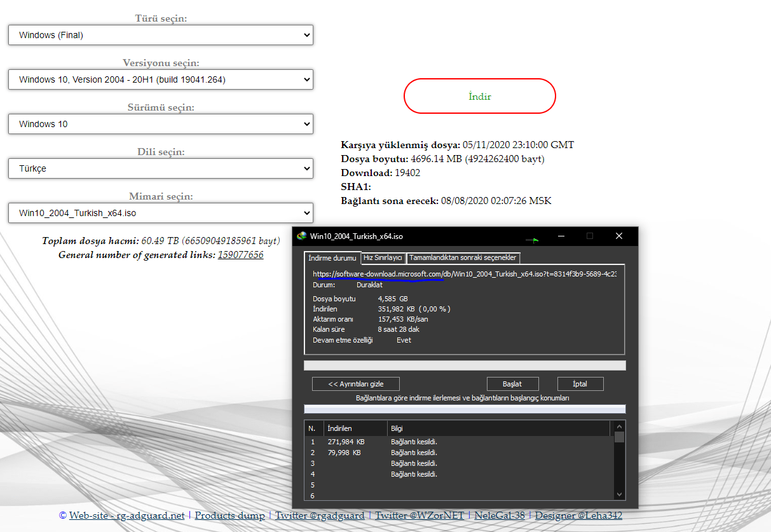Open the generated links count 159077656 link
Viewport: 771px width, 532px height.
click(240, 255)
